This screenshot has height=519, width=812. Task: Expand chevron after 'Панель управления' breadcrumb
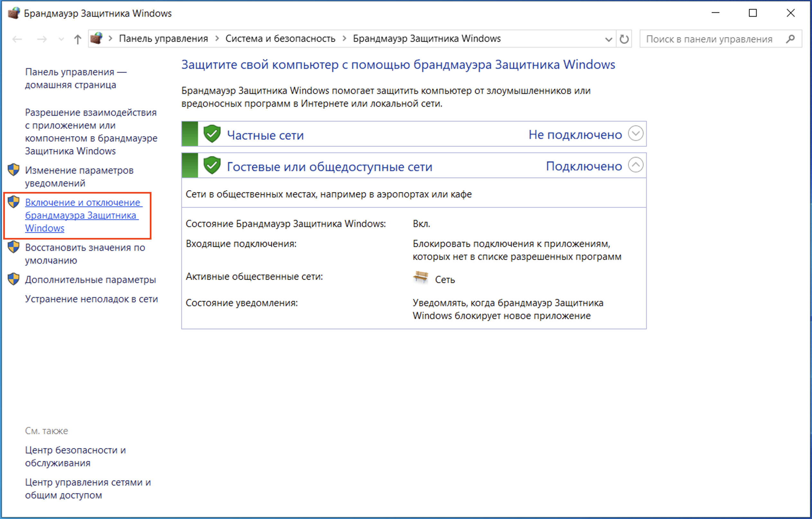[x=217, y=39]
